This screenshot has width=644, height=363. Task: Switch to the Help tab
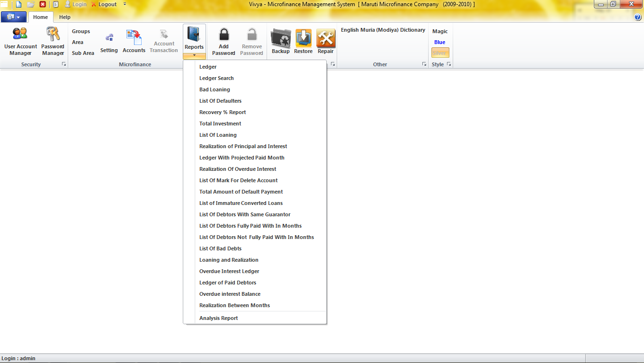(x=65, y=17)
